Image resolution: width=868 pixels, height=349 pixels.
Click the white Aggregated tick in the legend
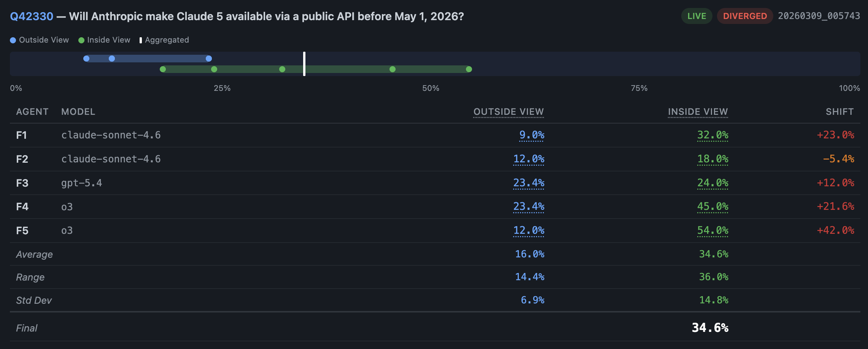[x=140, y=40]
